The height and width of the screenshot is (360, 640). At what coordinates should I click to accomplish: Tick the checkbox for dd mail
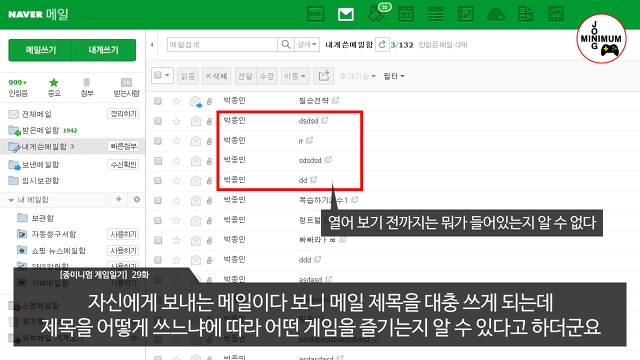158,180
